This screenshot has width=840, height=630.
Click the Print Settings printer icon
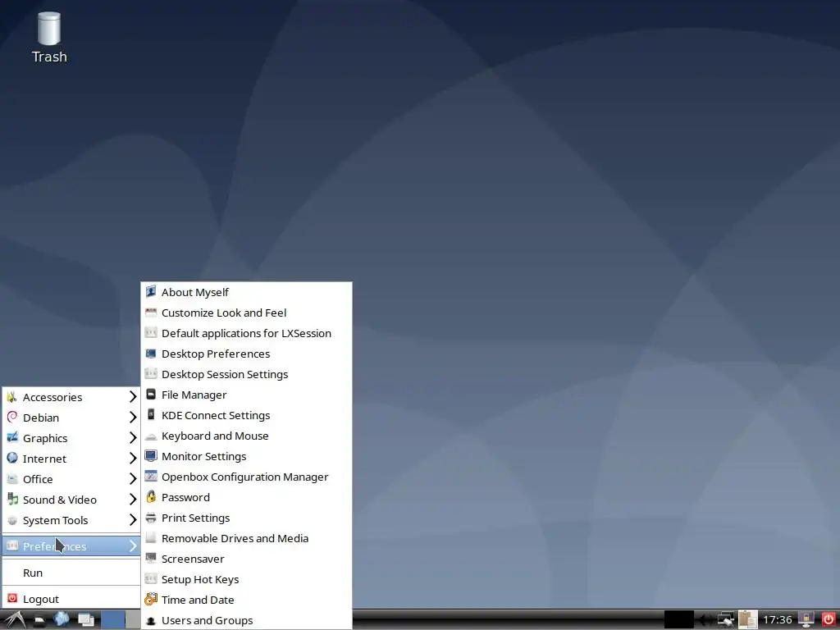click(x=151, y=518)
